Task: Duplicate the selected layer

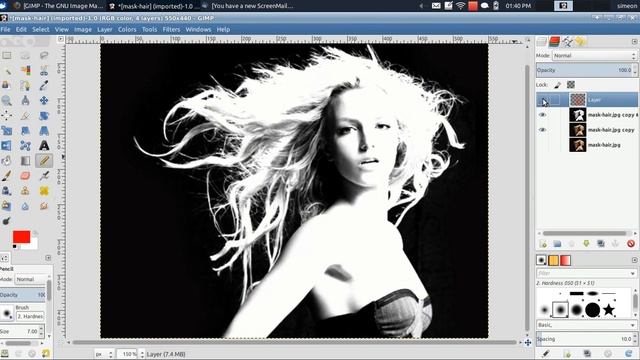Action: click(600, 244)
